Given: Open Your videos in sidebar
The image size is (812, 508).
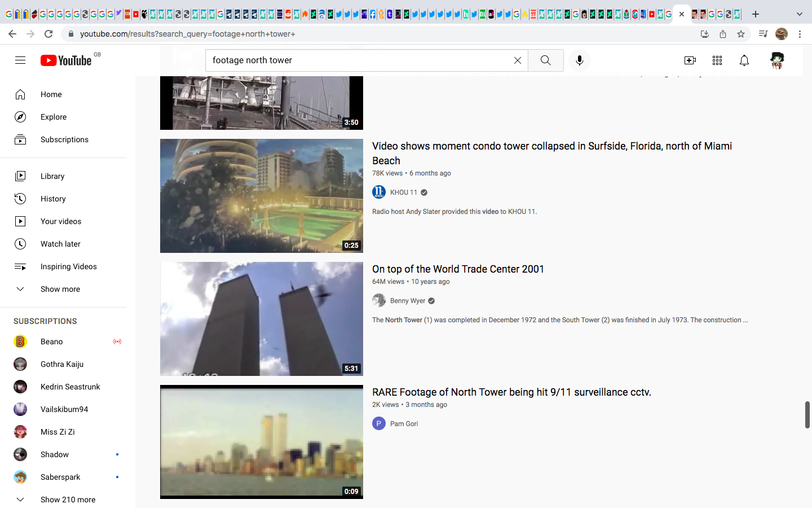Looking at the screenshot, I should coord(63,221).
